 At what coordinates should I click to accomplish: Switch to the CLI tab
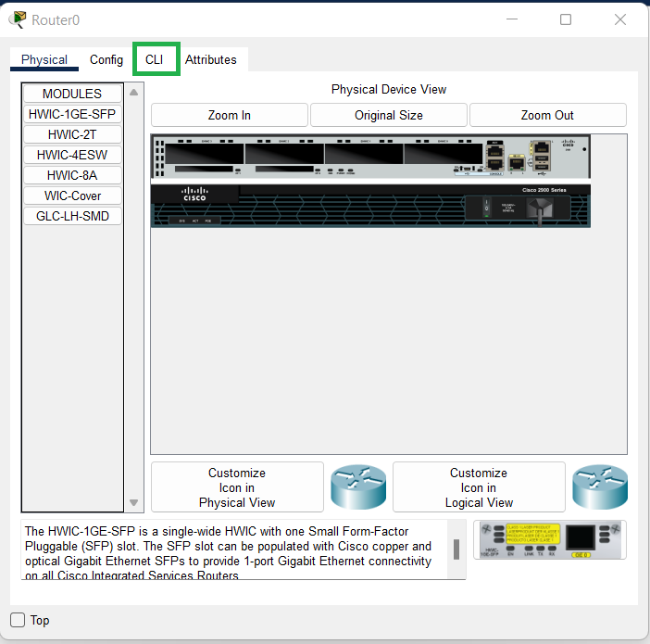pos(155,59)
